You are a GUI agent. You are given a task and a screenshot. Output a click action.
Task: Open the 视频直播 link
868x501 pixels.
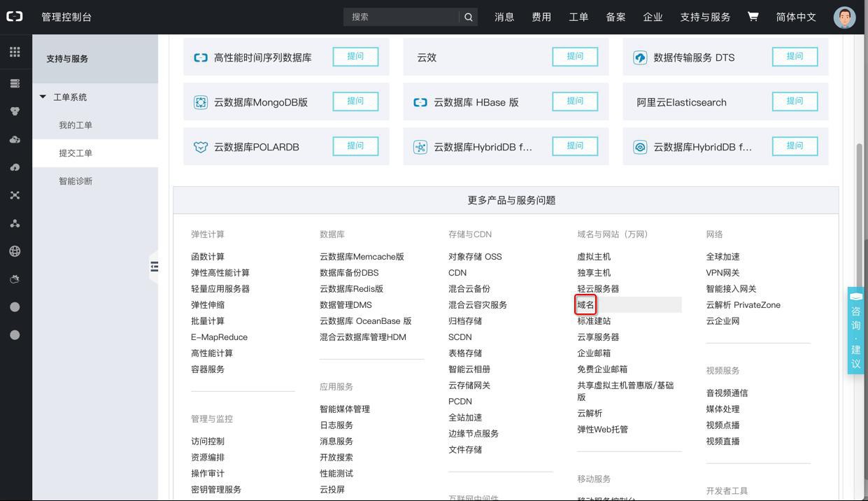tap(723, 442)
